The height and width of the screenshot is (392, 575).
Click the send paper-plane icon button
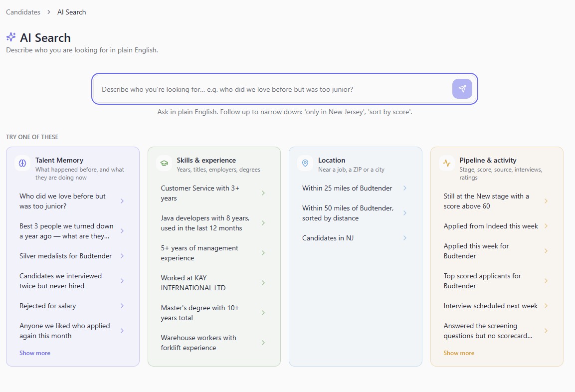tap(462, 89)
